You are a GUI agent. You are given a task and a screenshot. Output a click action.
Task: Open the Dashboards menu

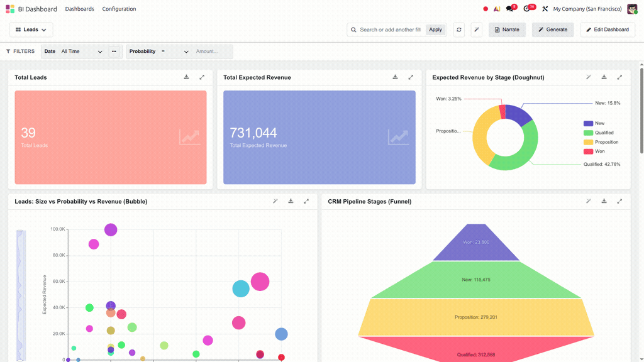[x=79, y=9]
